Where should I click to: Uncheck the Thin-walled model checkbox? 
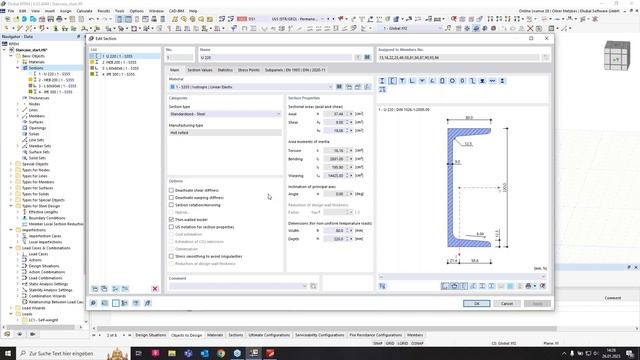click(x=171, y=220)
